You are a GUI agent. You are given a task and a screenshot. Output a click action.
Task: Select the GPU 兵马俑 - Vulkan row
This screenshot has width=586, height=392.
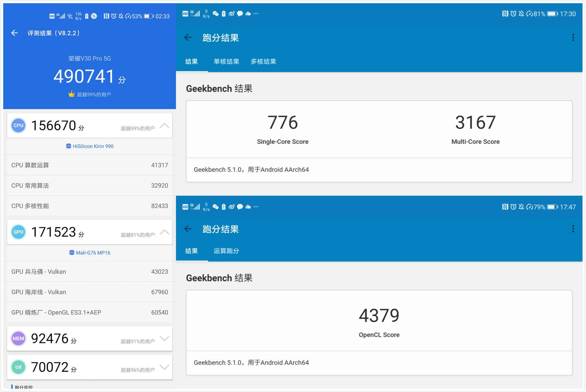pos(89,271)
